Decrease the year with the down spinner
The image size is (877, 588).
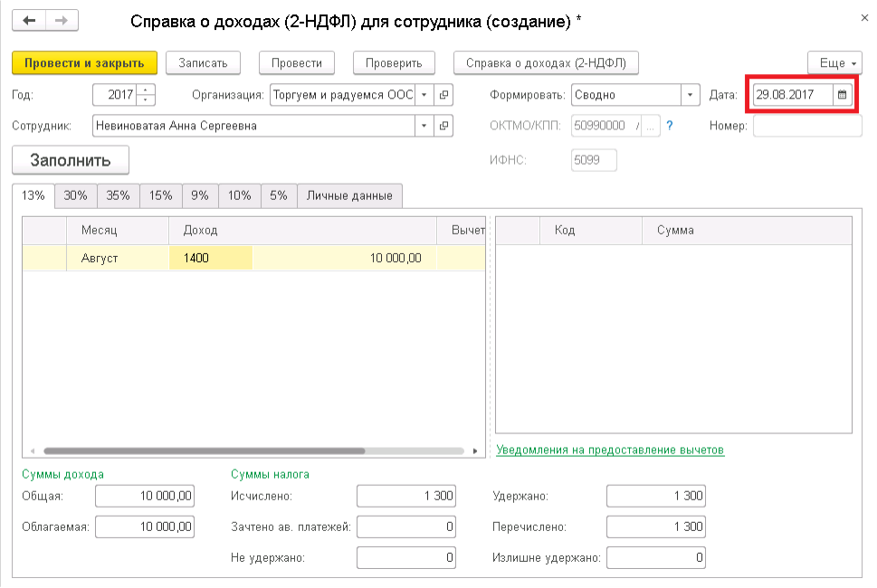coord(146,100)
